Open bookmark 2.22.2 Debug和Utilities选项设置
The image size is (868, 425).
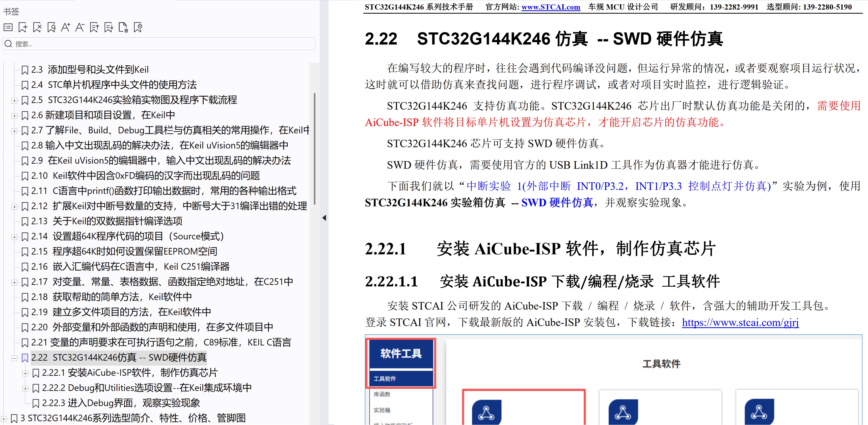[x=147, y=388]
